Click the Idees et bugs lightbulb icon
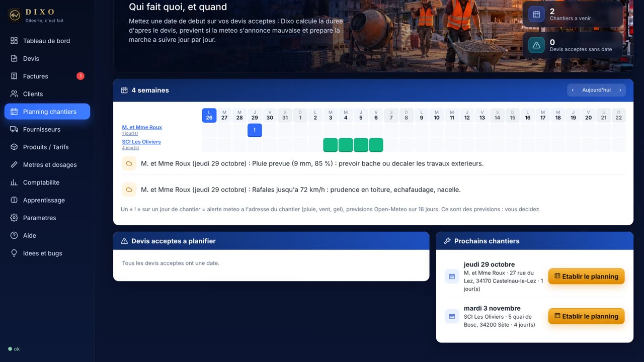Viewport: 644px width, 362px height. point(14,253)
